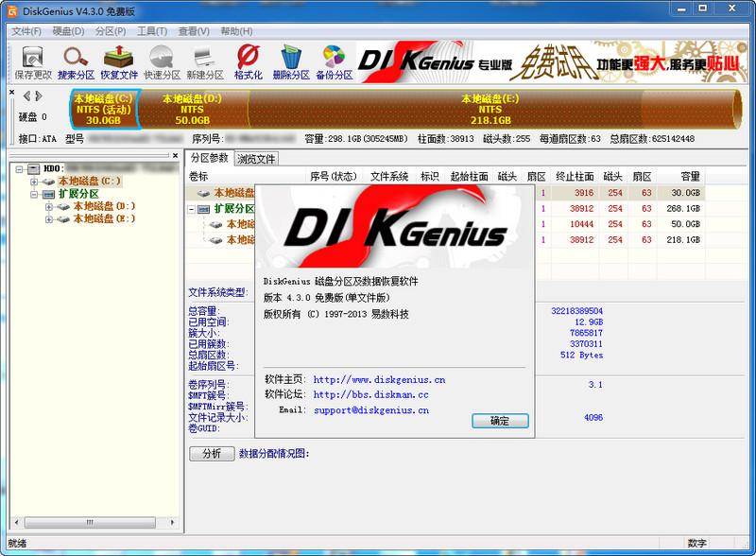Open the Disk (硬盘) menu
The width and height of the screenshot is (756, 556).
68,31
